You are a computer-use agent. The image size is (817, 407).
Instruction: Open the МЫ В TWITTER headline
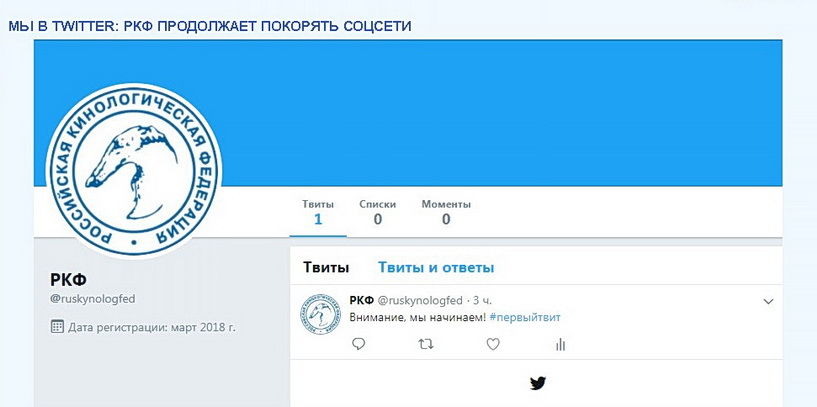tap(210, 26)
